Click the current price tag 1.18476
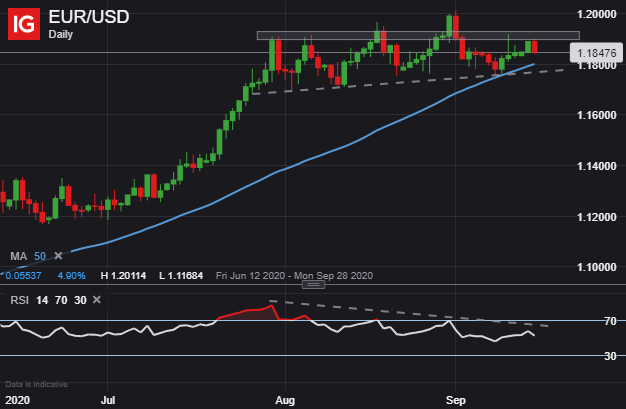The width and height of the screenshot is (626, 409). 596,53
